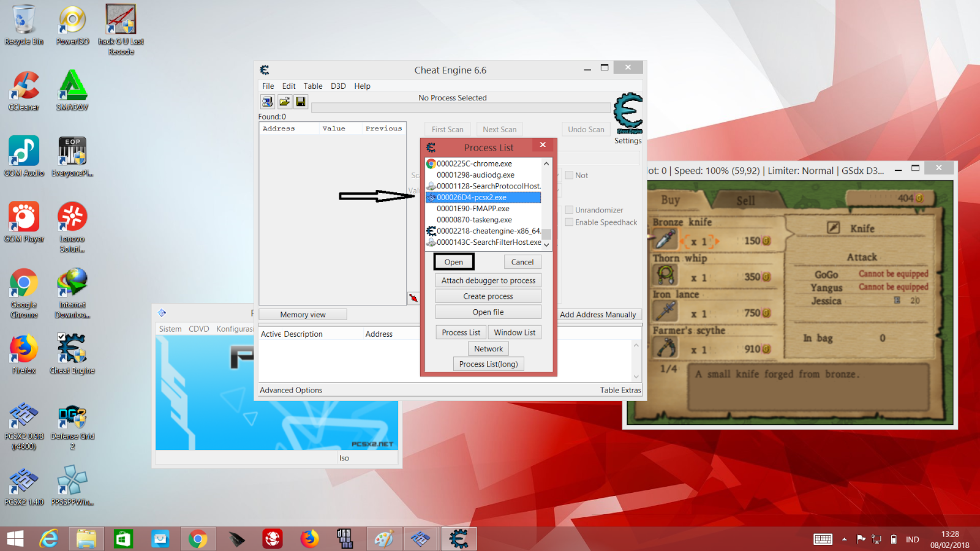Screen dimensions: 980x551
Task: Open Windows Store from taskbar
Action: [x=123, y=539]
